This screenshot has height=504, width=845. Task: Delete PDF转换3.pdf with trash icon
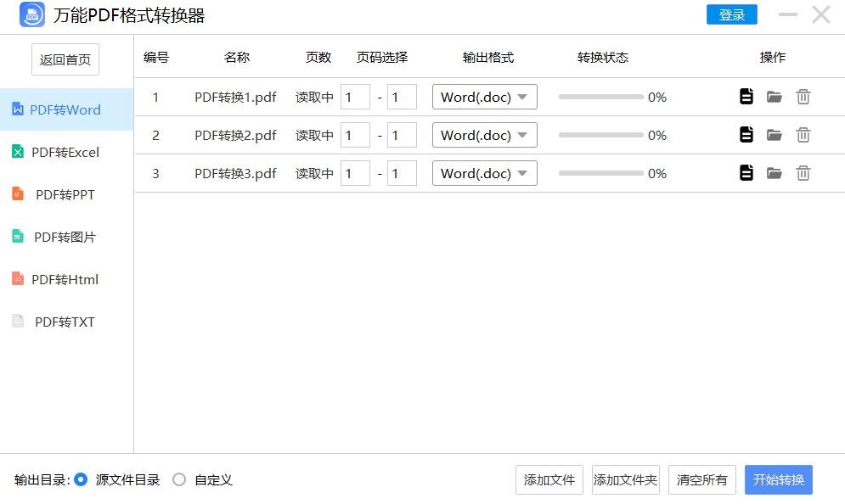pyautogui.click(x=803, y=173)
